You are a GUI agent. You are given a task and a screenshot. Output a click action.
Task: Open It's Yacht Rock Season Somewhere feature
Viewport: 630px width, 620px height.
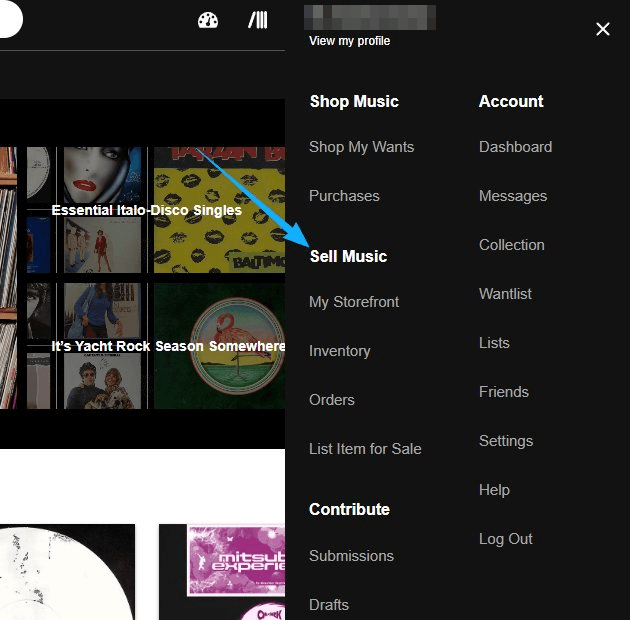168,346
